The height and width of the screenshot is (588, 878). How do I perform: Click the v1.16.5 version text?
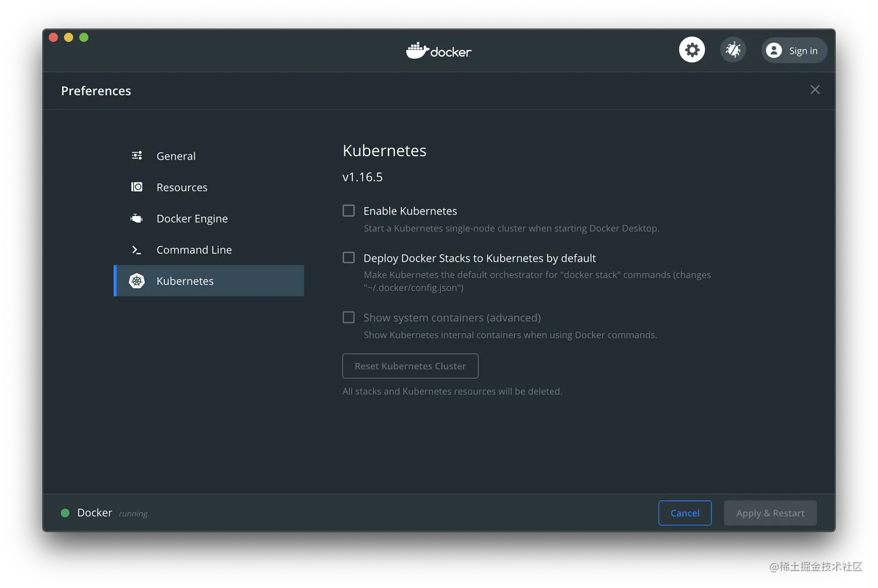362,177
